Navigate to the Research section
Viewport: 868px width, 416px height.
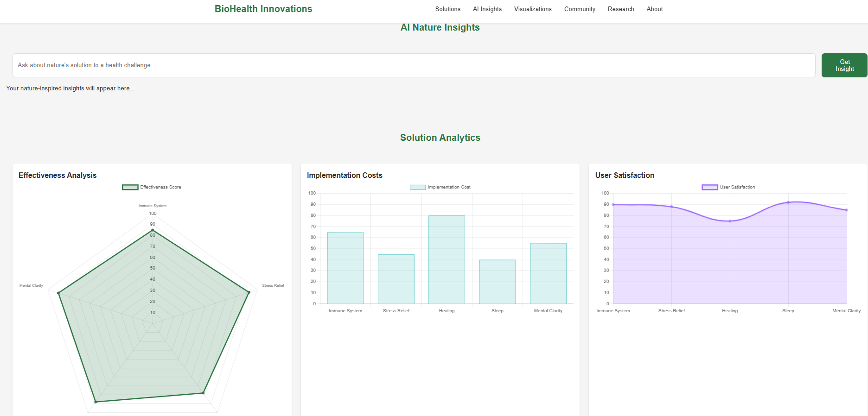[x=621, y=9]
